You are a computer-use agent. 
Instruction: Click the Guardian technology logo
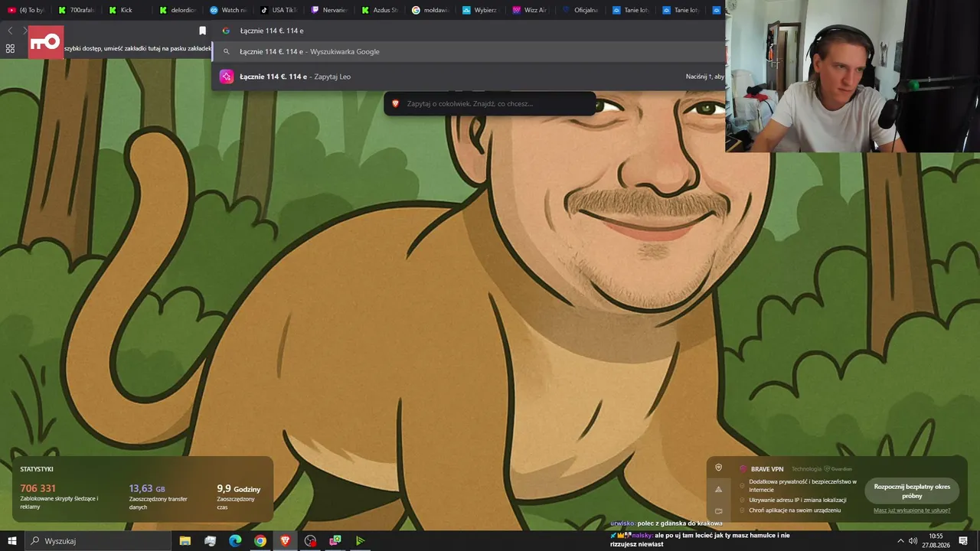pyautogui.click(x=838, y=469)
